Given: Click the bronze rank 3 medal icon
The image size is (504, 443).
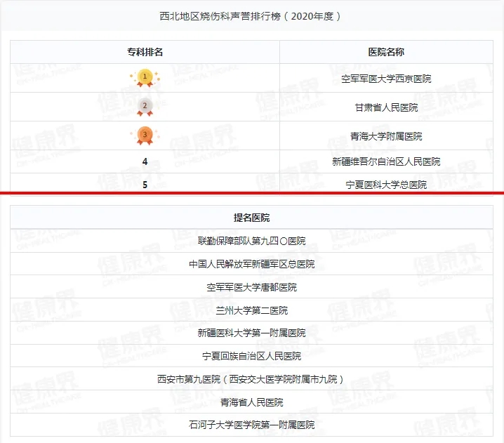Looking at the screenshot, I should click(x=145, y=135).
